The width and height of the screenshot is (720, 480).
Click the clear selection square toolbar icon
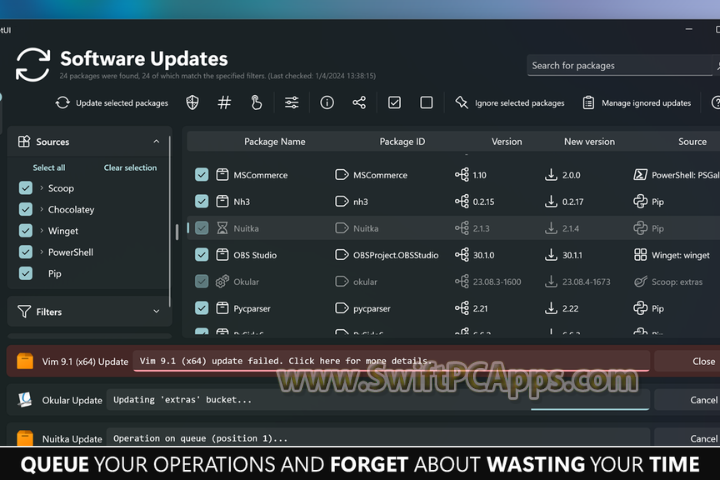[427, 103]
